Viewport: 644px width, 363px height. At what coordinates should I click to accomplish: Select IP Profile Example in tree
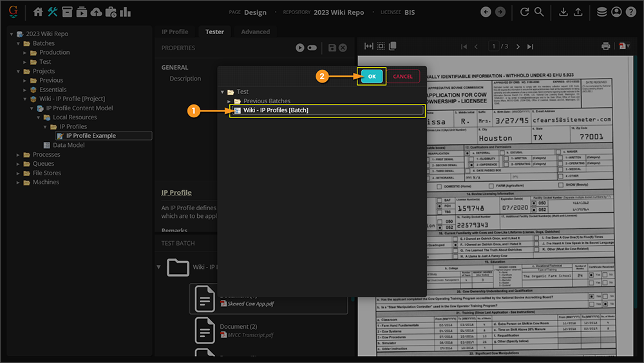[x=104, y=135]
